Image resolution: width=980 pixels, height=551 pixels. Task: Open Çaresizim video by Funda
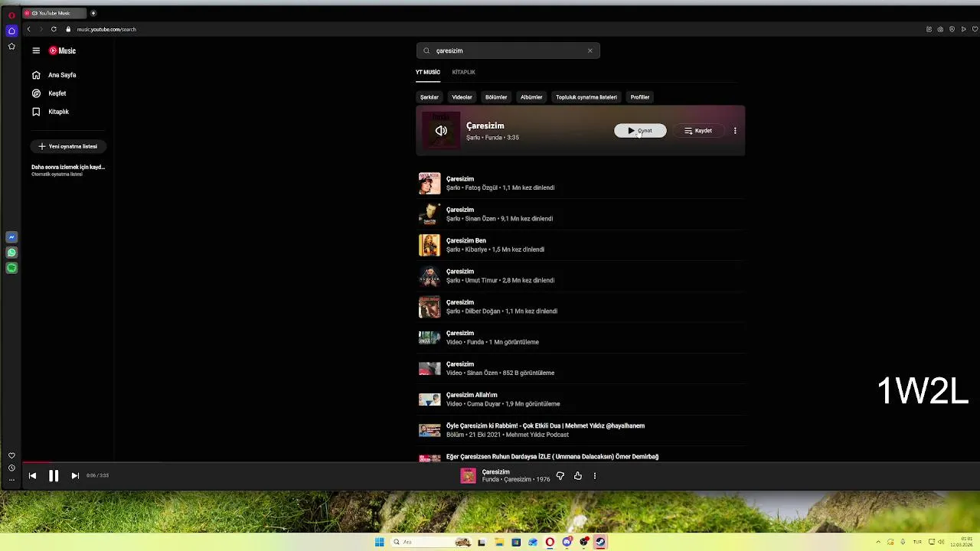coord(580,337)
